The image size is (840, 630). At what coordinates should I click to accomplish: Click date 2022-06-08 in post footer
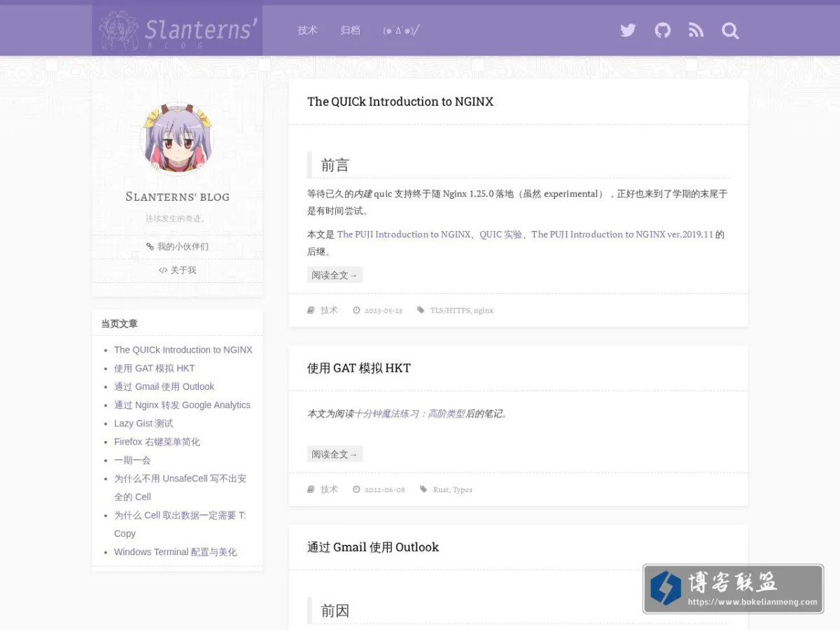tap(385, 489)
